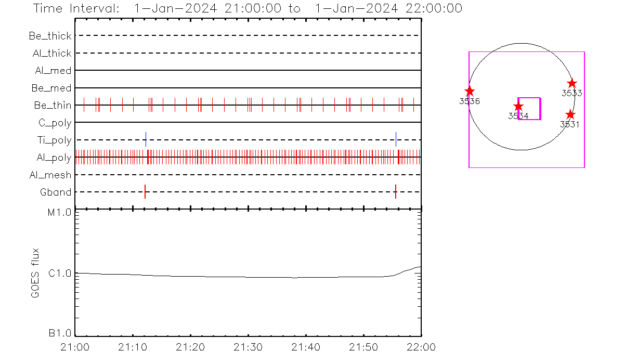Click the GOES flux rise near 22:00

click(408, 270)
